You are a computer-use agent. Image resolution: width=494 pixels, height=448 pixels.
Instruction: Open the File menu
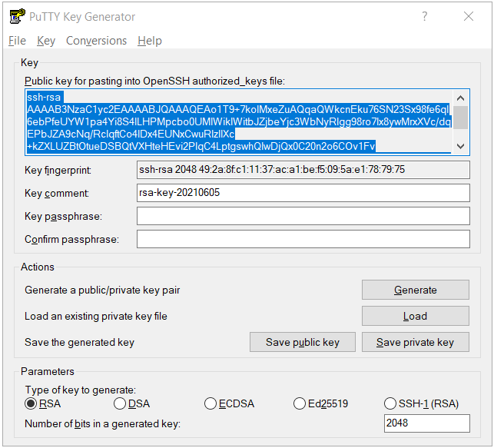[18, 41]
